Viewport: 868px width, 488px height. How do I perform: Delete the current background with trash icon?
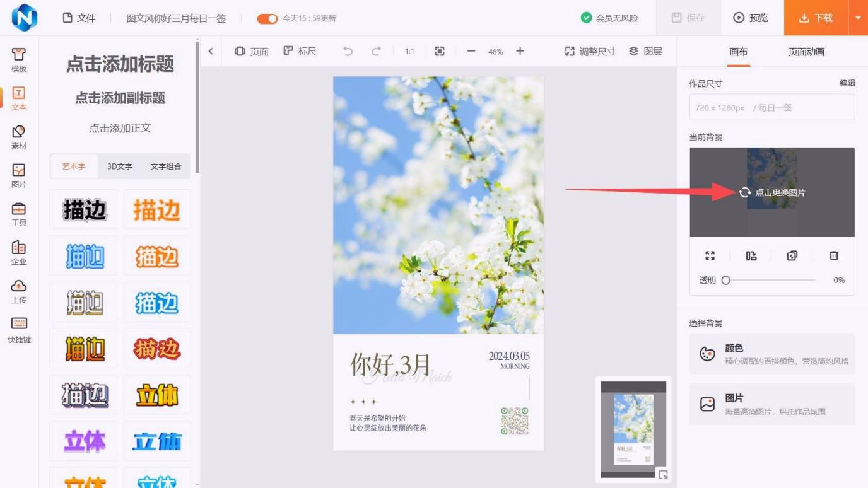tap(834, 255)
